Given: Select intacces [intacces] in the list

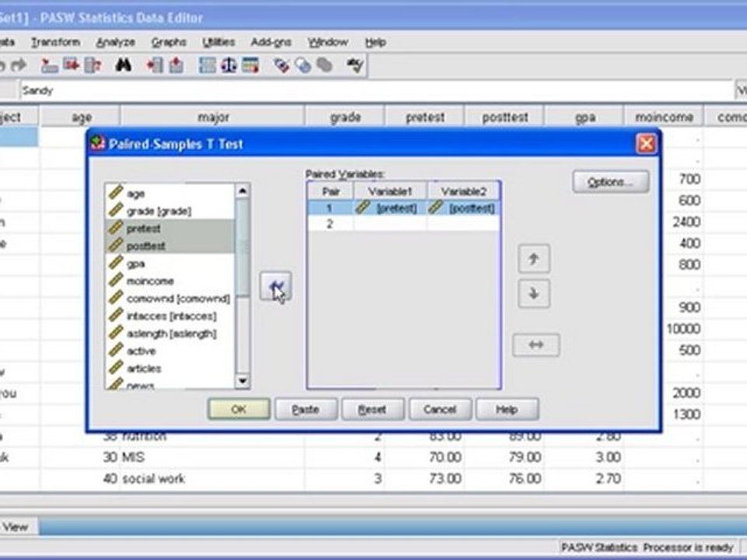Looking at the screenshot, I should [170, 316].
